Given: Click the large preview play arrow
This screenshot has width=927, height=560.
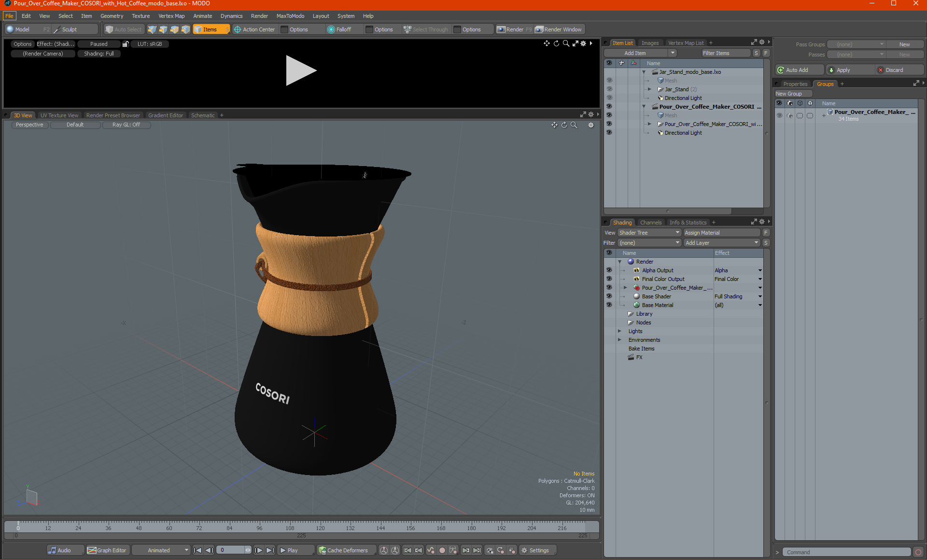Looking at the screenshot, I should coord(301,70).
